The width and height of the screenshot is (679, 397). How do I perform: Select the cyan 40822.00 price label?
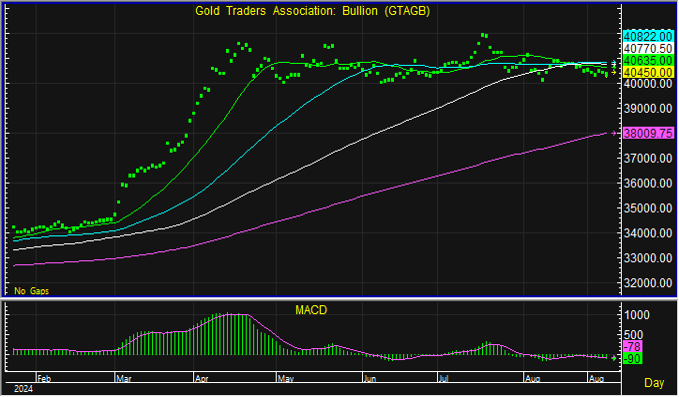pyautogui.click(x=648, y=36)
